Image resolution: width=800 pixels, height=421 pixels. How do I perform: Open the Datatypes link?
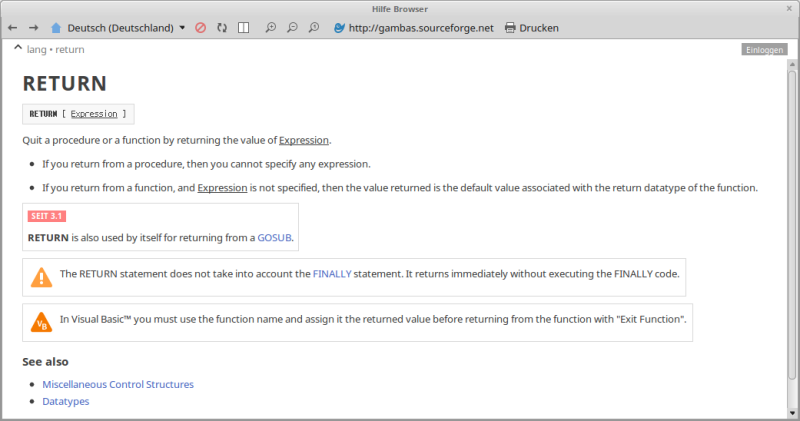65,401
